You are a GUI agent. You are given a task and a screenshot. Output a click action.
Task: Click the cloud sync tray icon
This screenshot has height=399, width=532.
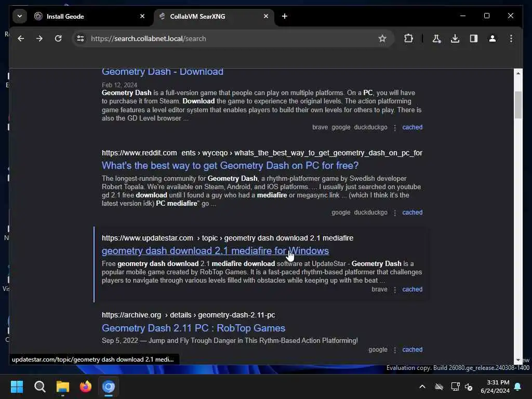439,387
